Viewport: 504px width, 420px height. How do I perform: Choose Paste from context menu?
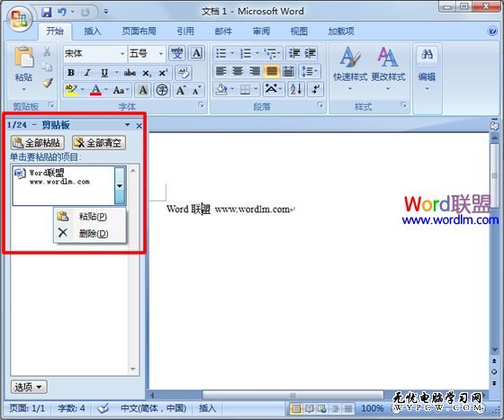pos(90,217)
